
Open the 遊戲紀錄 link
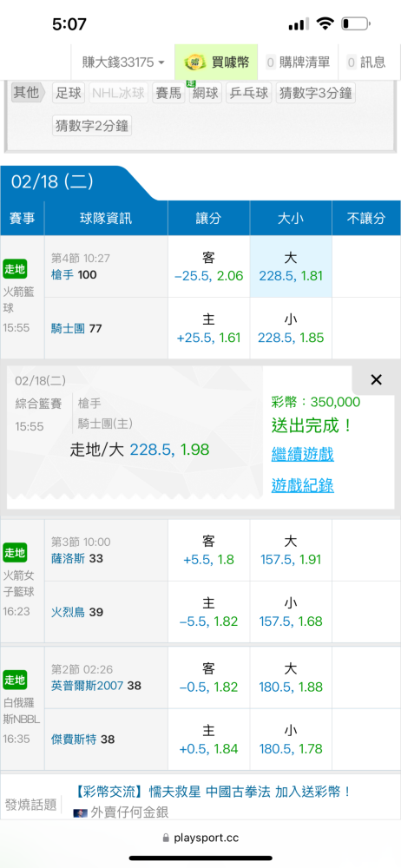click(302, 486)
